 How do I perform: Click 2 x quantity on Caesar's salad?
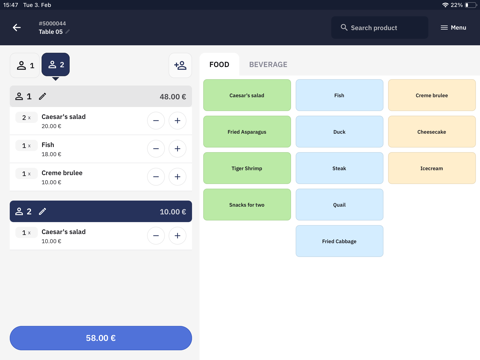(26, 117)
